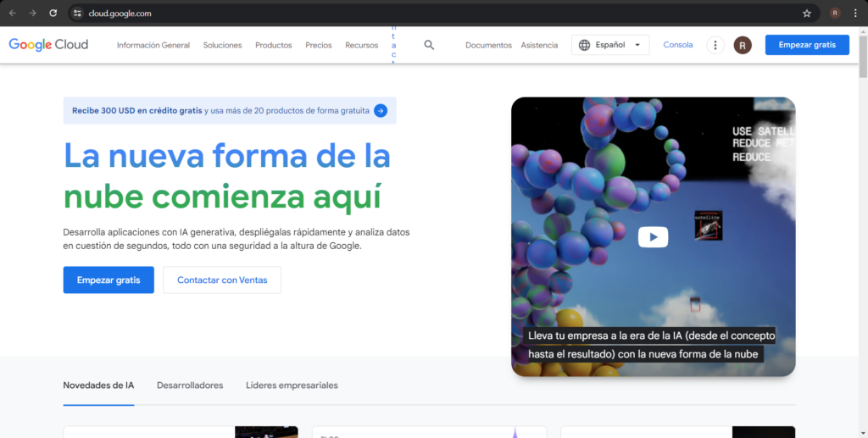Screen dimensions: 868x438
Task: Go to Consola link
Action: [678, 45]
